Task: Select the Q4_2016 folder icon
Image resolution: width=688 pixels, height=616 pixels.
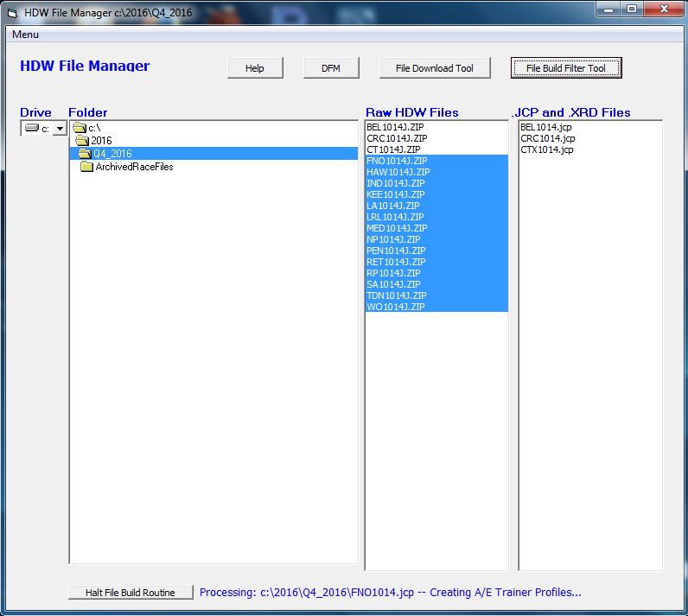Action: click(85, 154)
